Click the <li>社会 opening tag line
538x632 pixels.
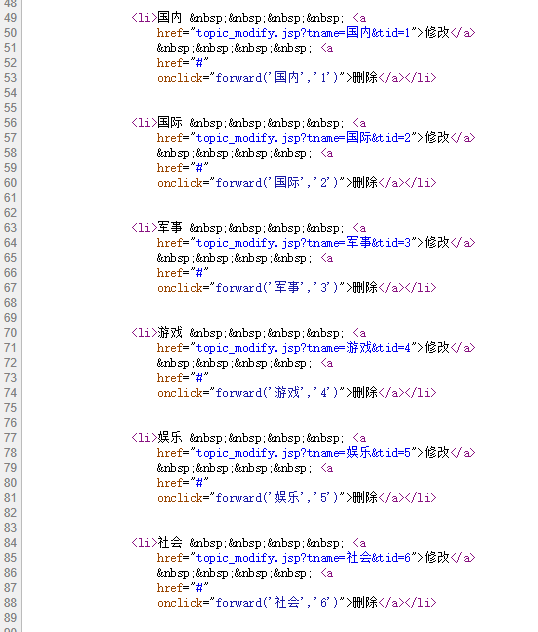pyautogui.click(x=249, y=543)
